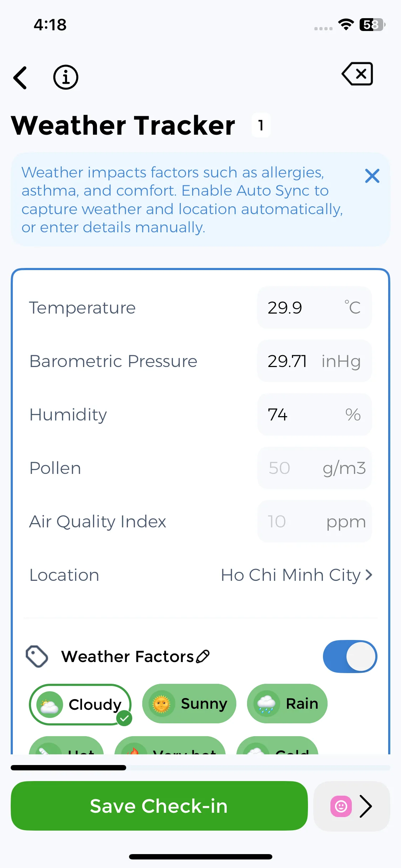Deselect the Cloudy weather chip

click(81, 704)
